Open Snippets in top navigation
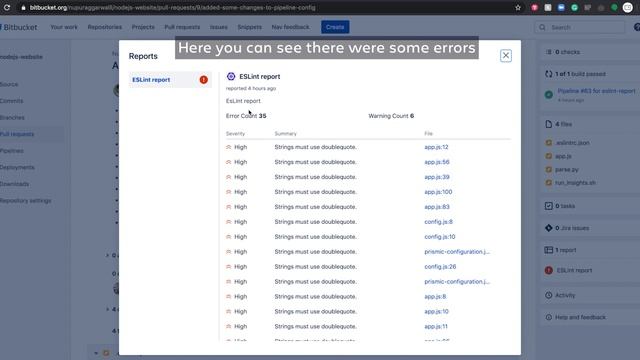 (249, 27)
